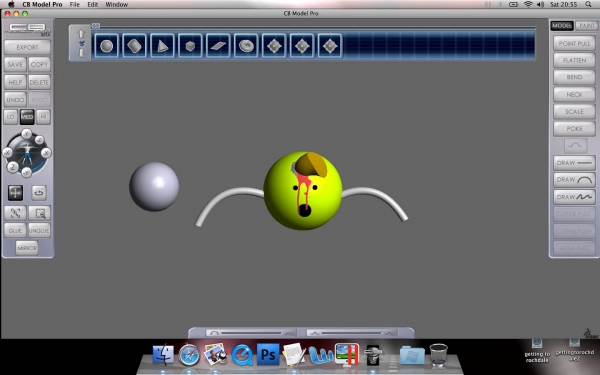Set view to -X axis on orientation dial
Image resolution: width=600 pixels, height=375 pixels.
(7, 153)
